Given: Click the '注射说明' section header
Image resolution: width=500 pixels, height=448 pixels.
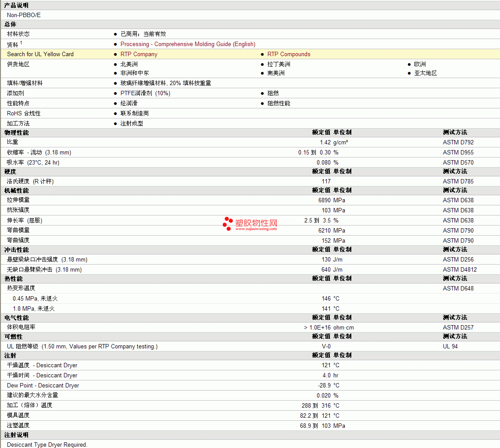Looking at the screenshot, I should pyautogui.click(x=16, y=435).
